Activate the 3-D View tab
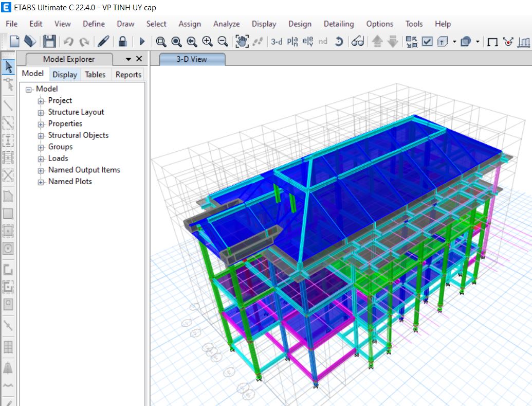 coord(192,59)
